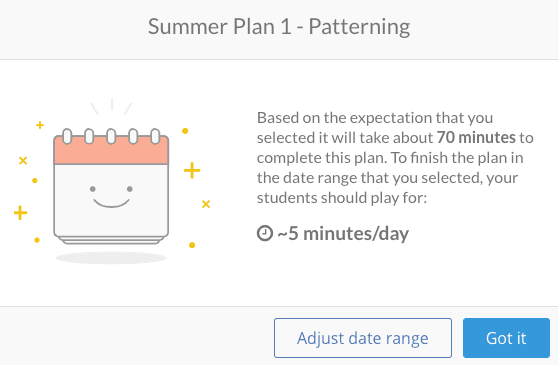Click the middle binder ring on the calendar
The height and width of the screenshot is (365, 558).
[111, 136]
